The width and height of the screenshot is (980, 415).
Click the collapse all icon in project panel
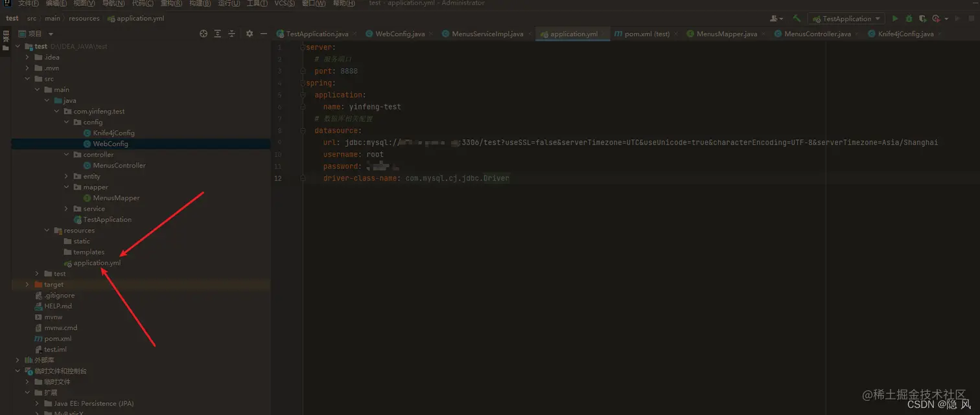tap(232, 34)
